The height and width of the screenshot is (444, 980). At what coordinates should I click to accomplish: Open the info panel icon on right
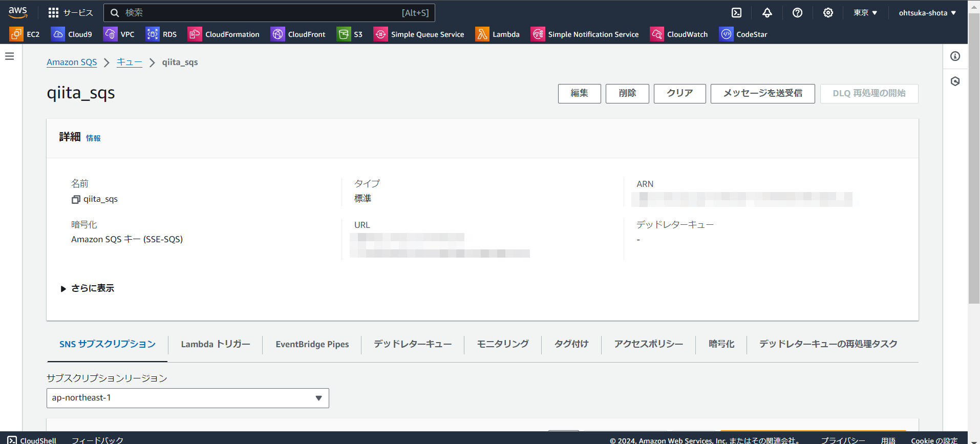(955, 56)
